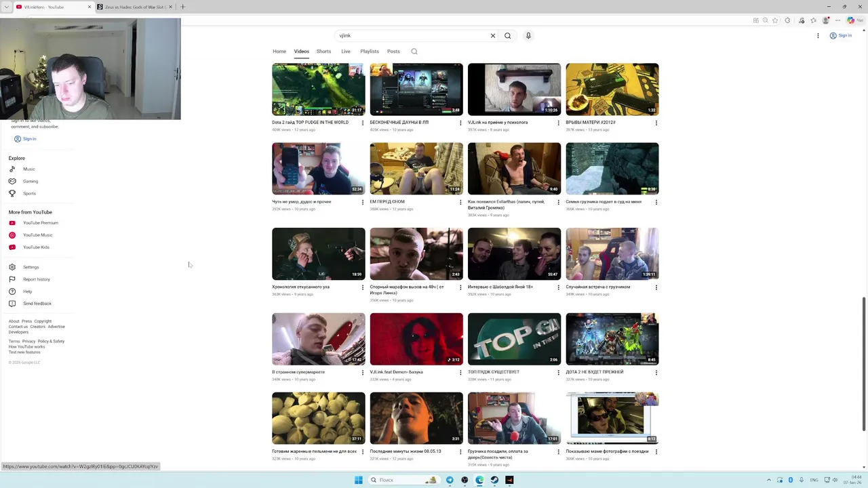Open OBS Studio from the taskbar
The width and height of the screenshot is (868, 488).
point(465,480)
